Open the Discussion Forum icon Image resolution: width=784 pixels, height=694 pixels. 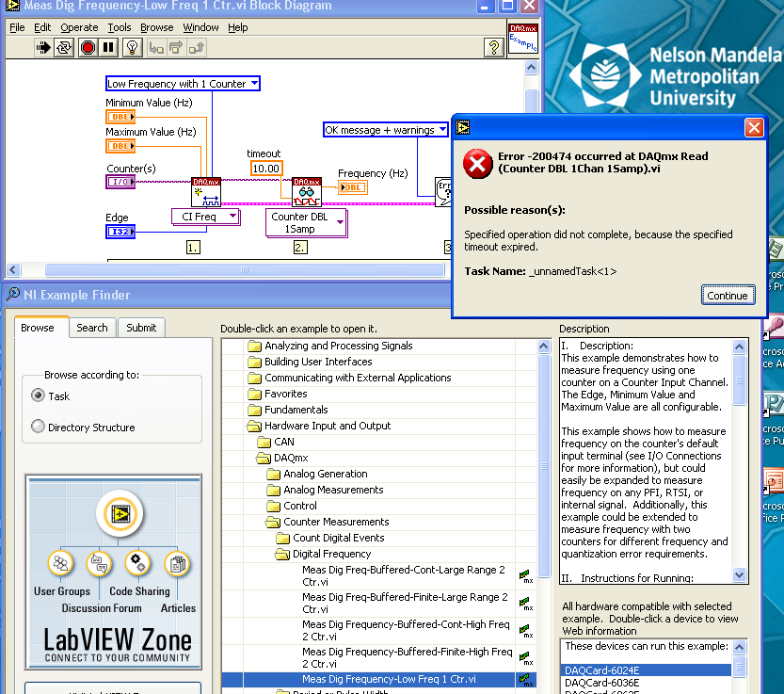pyautogui.click(x=100, y=563)
